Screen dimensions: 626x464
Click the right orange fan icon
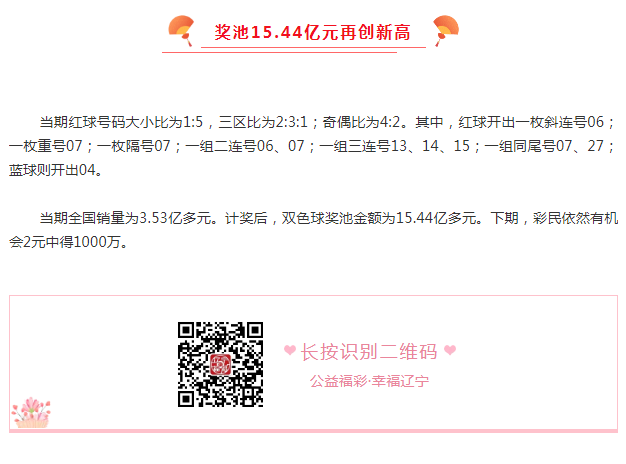pyautogui.click(x=446, y=30)
